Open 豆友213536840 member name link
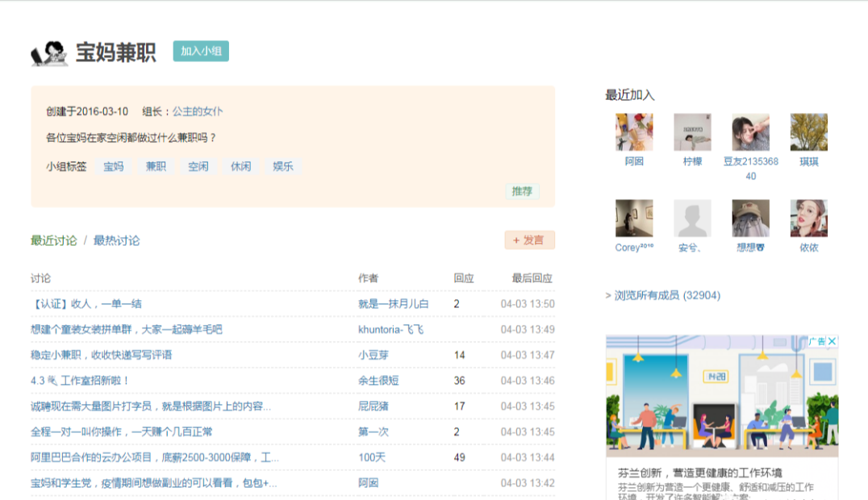The image size is (868, 500). [x=751, y=169]
